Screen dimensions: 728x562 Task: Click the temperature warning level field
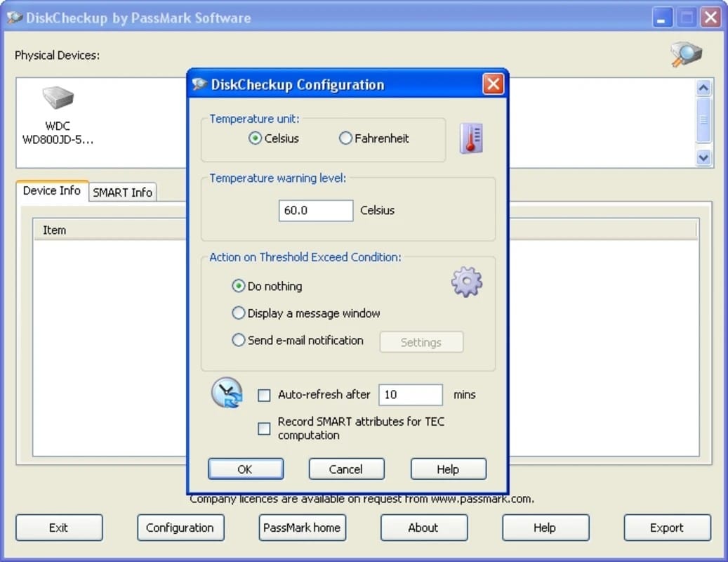(x=316, y=211)
